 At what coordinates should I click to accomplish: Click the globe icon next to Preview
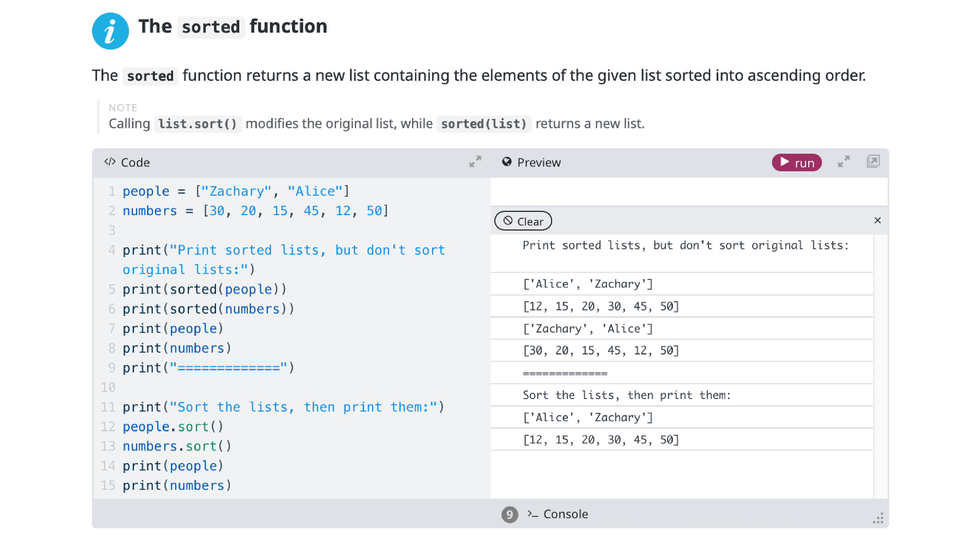pyautogui.click(x=507, y=162)
